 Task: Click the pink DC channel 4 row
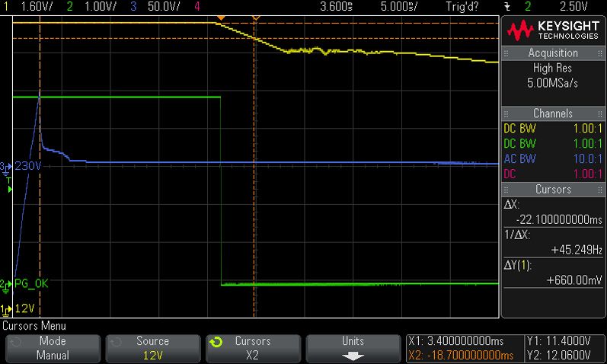(553, 174)
